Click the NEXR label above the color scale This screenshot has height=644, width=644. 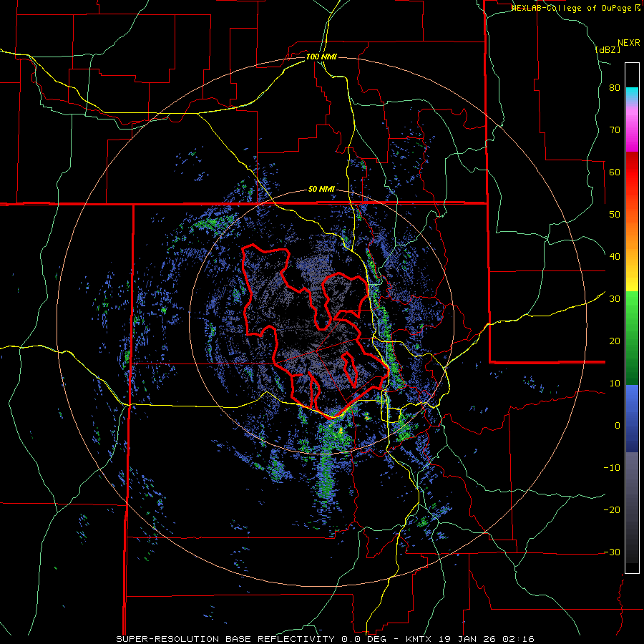pyautogui.click(x=629, y=43)
